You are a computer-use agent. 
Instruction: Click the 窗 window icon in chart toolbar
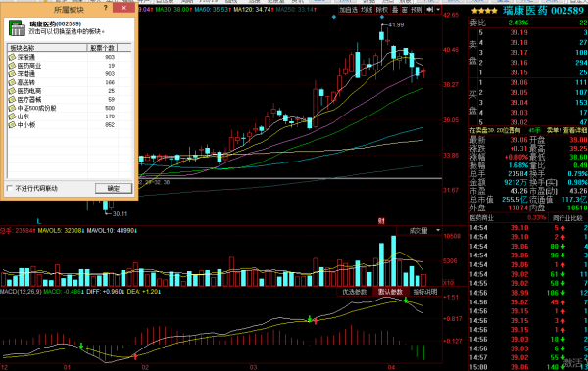coord(404,10)
